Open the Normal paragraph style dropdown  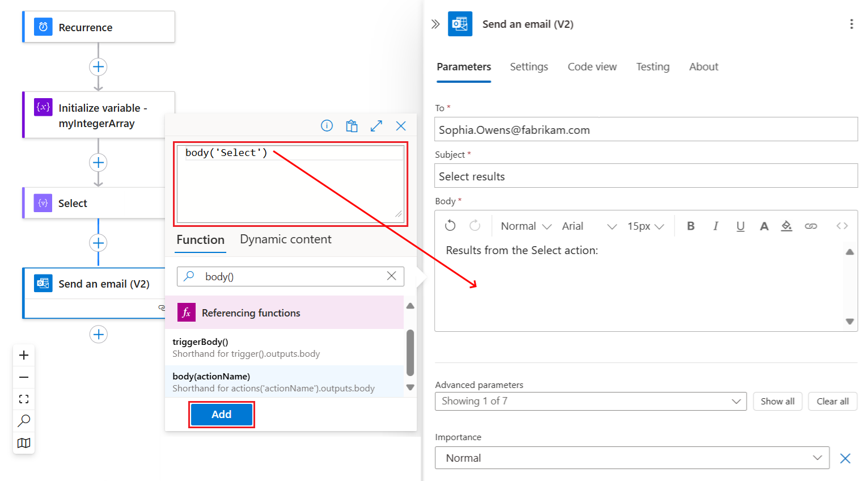[x=524, y=226]
